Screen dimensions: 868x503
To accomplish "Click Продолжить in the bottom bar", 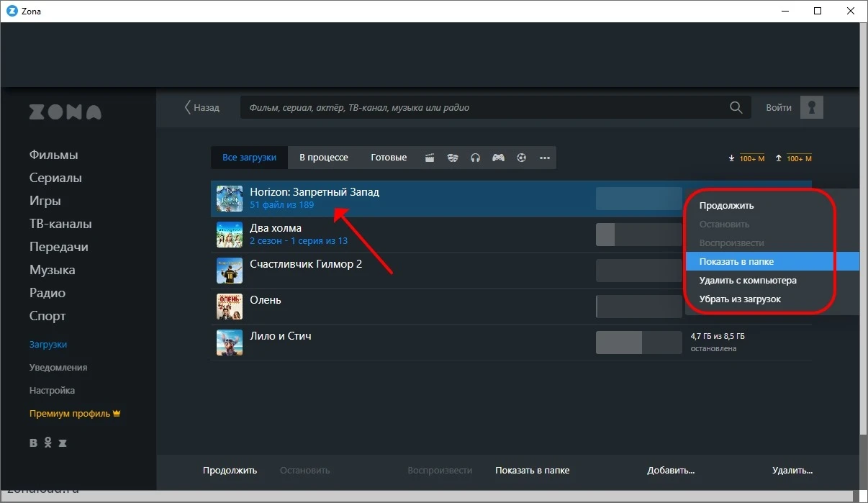I will (x=230, y=470).
